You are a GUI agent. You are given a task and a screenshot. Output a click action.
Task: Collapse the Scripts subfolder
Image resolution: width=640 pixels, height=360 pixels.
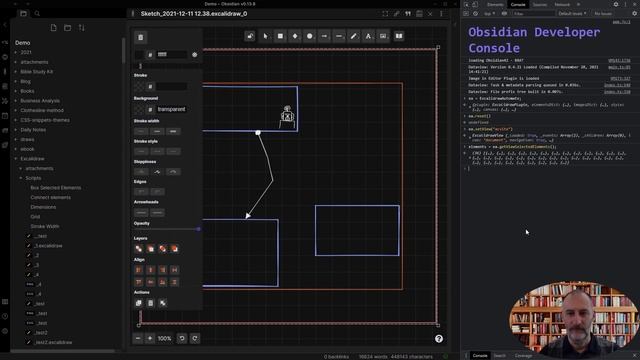[33, 178]
